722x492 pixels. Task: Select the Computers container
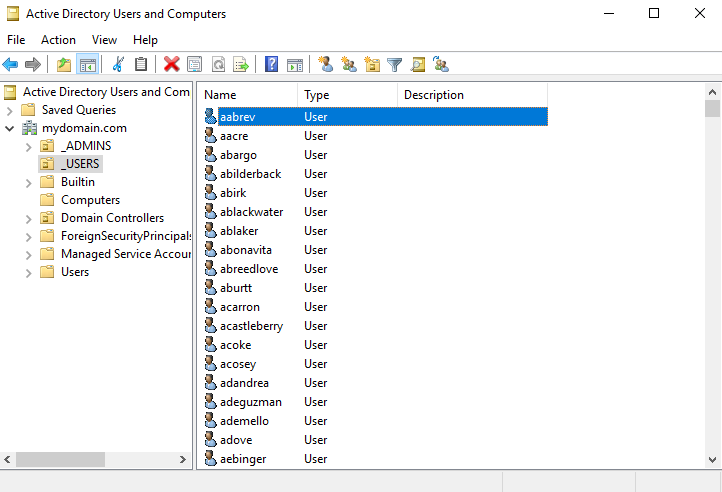point(91,200)
